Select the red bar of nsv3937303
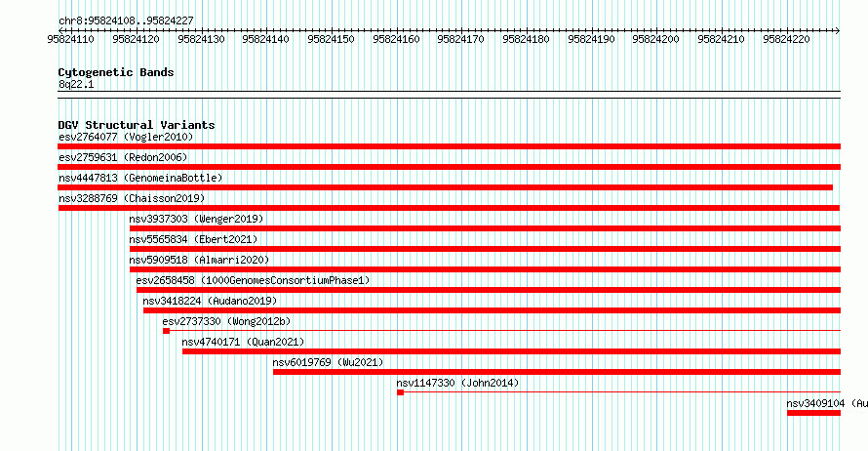The image size is (868, 451). [x=485, y=228]
